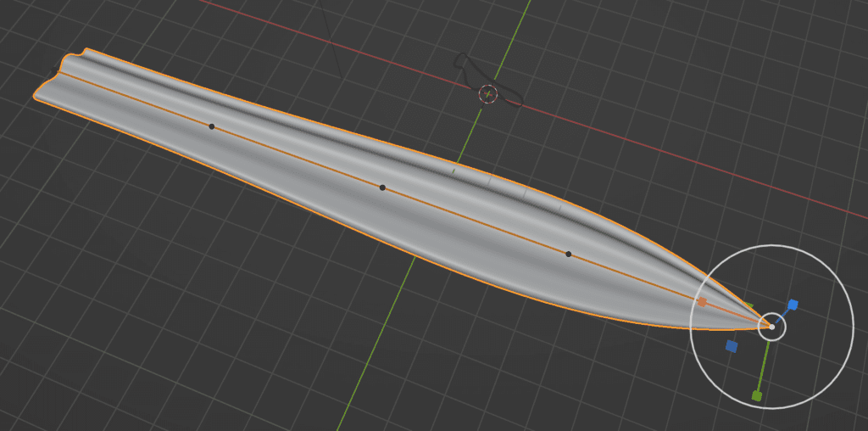Click the blue handle at the blue axis end
Viewport: 868px width, 431px height.
(x=793, y=304)
